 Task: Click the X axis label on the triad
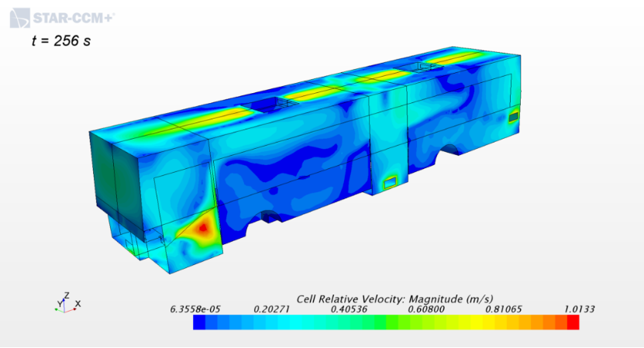[77, 303]
